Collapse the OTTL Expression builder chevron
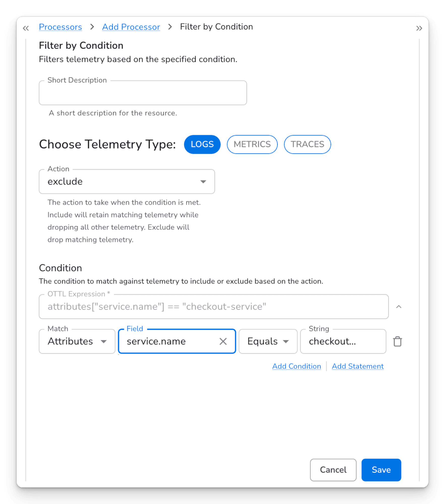This screenshot has height=504, width=445. (x=399, y=307)
